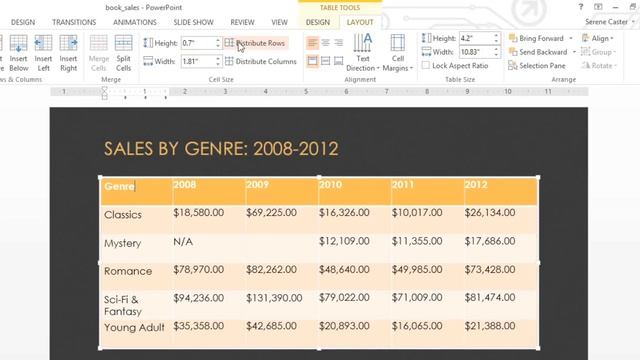This screenshot has width=640, height=360.
Task: Switch to the View tab
Action: click(280, 22)
